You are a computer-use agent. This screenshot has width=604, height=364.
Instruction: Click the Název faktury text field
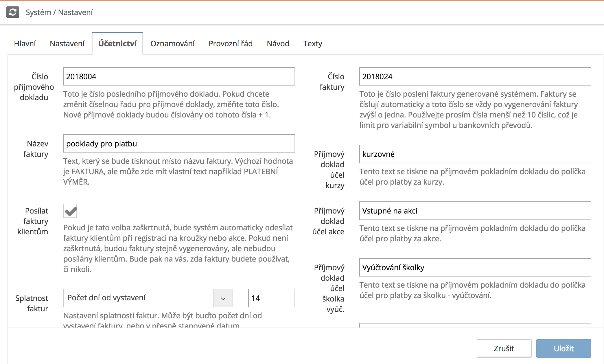[179, 144]
